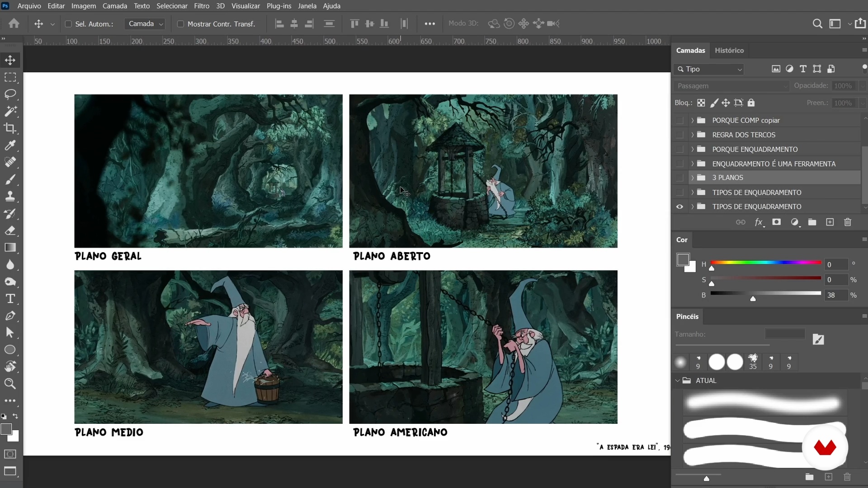
Task: Click the share export icon
Action: click(x=860, y=23)
